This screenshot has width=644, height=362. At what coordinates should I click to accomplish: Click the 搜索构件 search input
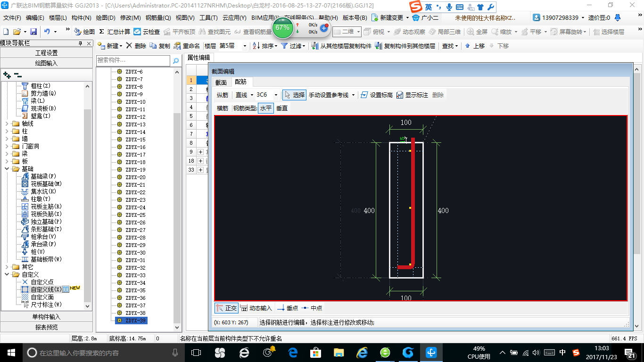point(133,61)
